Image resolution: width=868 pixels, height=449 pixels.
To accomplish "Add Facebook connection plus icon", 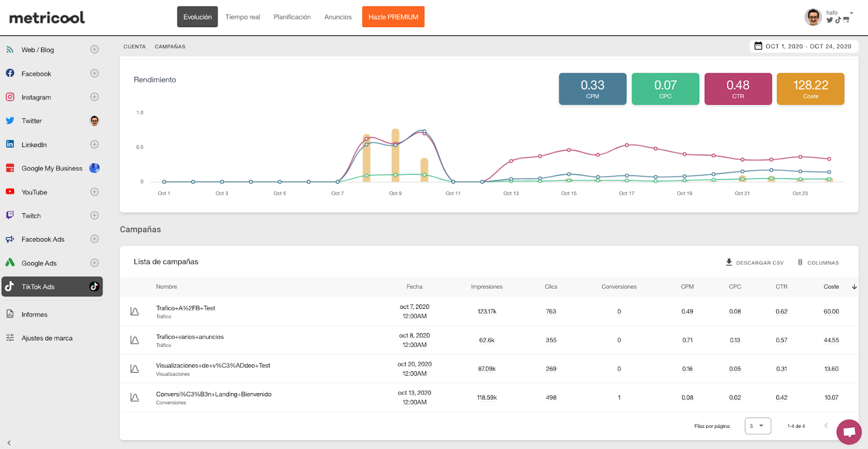I will point(94,73).
